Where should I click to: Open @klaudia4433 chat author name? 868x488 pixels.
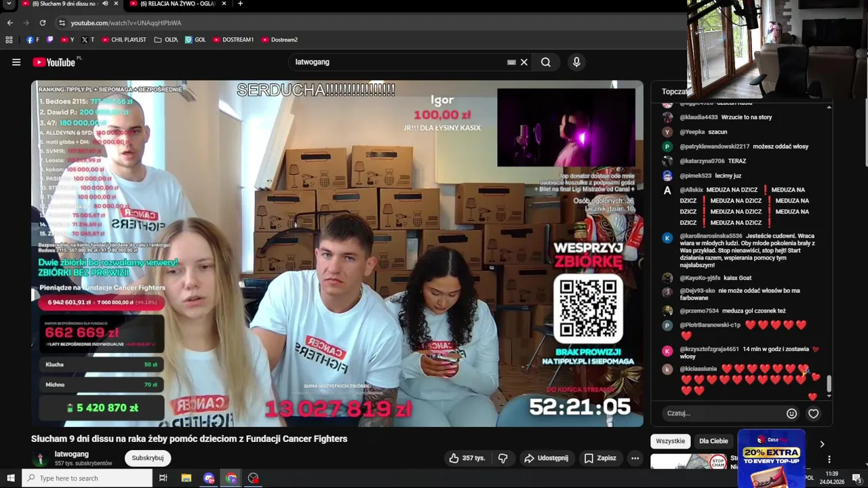click(698, 117)
